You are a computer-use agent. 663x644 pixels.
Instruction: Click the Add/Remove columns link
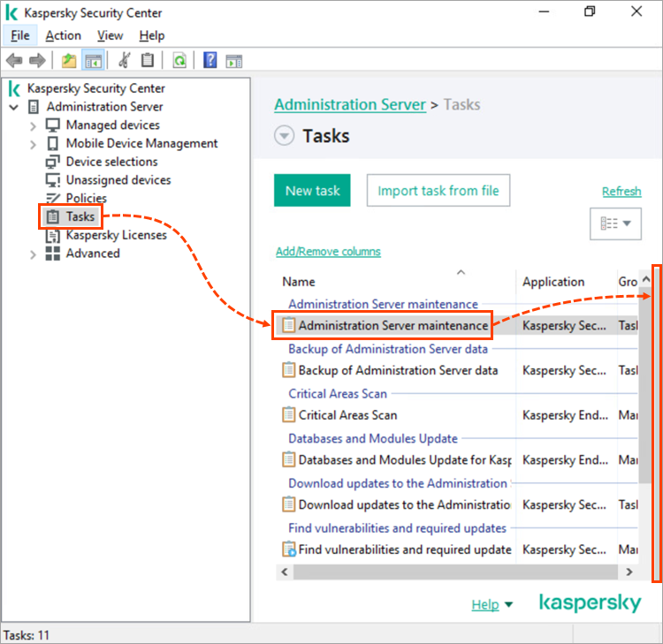click(x=328, y=252)
